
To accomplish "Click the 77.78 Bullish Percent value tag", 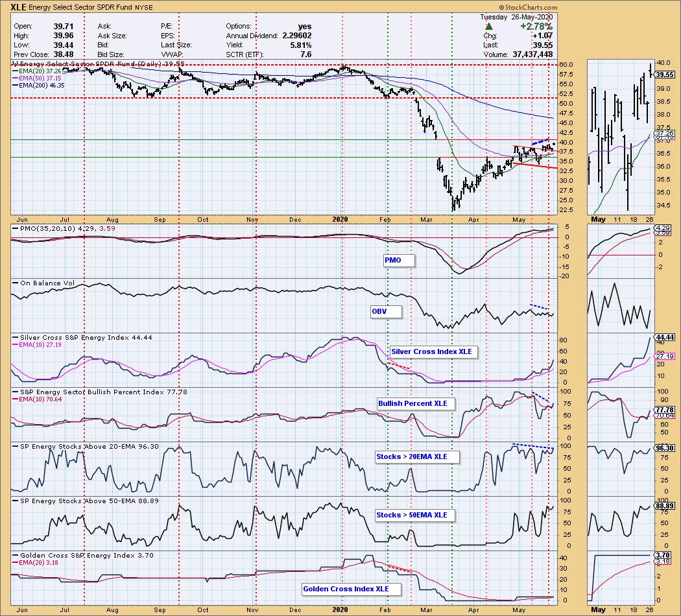I will (665, 409).
